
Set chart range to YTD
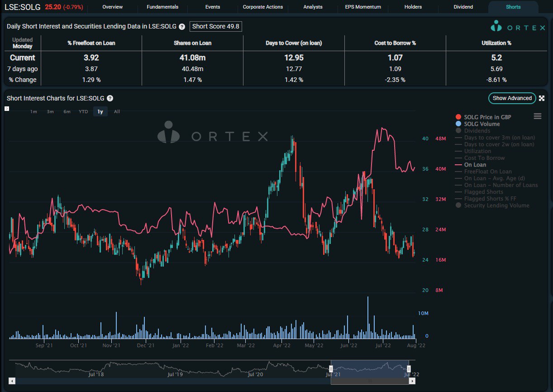(83, 111)
